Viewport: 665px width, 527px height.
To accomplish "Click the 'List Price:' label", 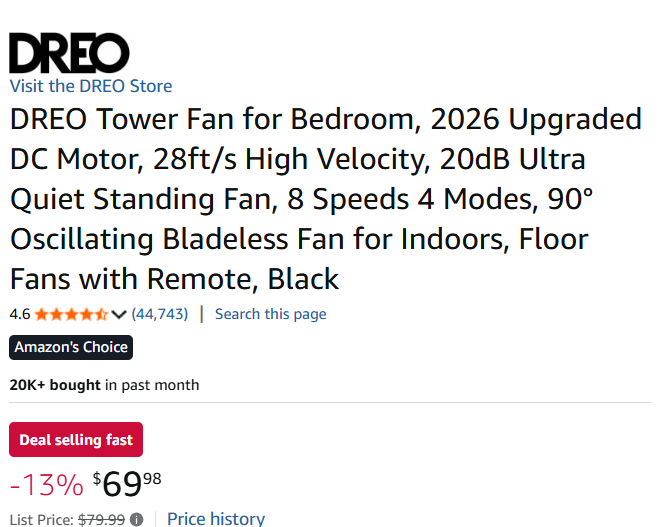I will coord(40,519).
